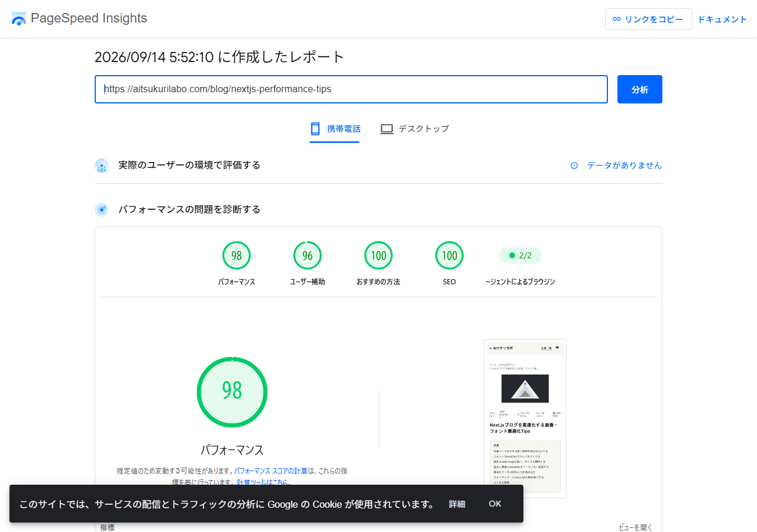The width and height of the screenshot is (757, 532).
Task: Click the PageSpeed Insights title text
Action: (89, 18)
